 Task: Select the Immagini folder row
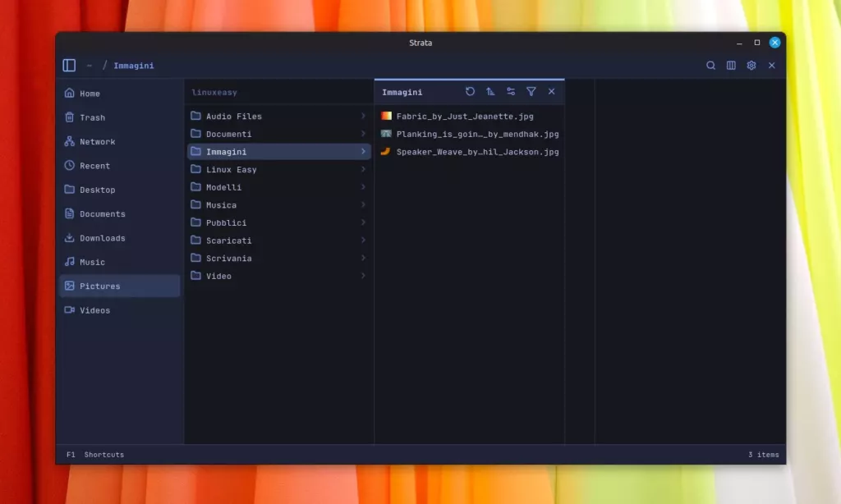coord(279,152)
